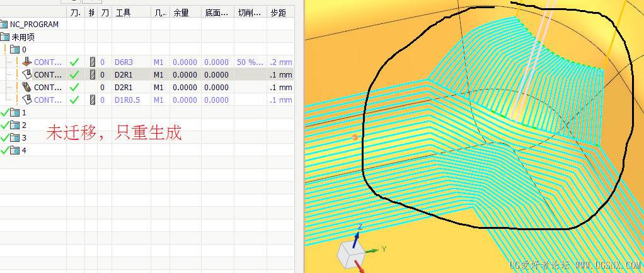Click the 50 % cutting value cell
The width and height of the screenshot is (644, 273).
tap(250, 62)
